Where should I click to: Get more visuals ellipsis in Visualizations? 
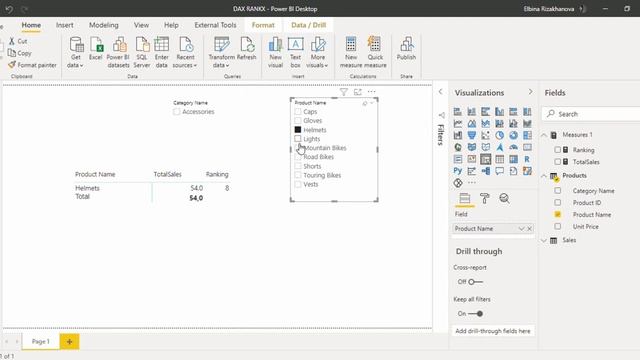(472, 182)
